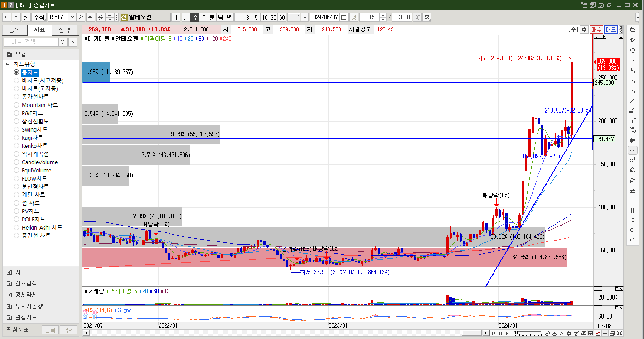Click the zoom-in plus icon at bottom
The height and width of the screenshot is (339, 644).
click(x=554, y=334)
